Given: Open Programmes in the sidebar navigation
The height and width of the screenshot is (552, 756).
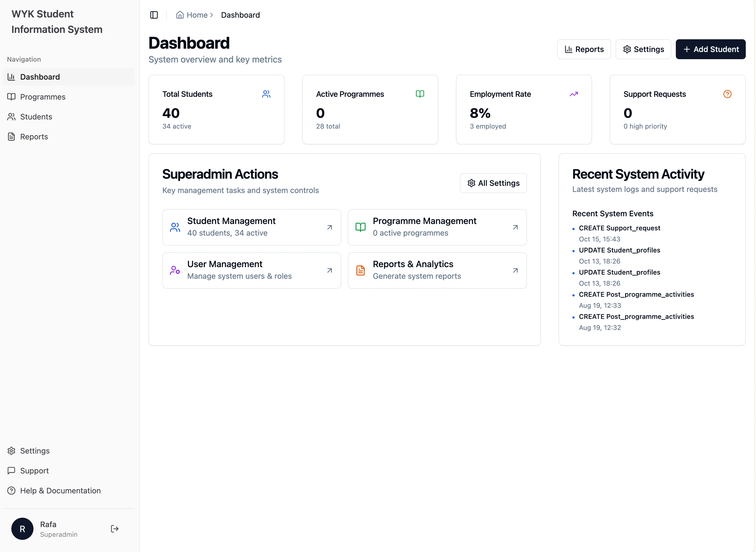Looking at the screenshot, I should coord(42,97).
